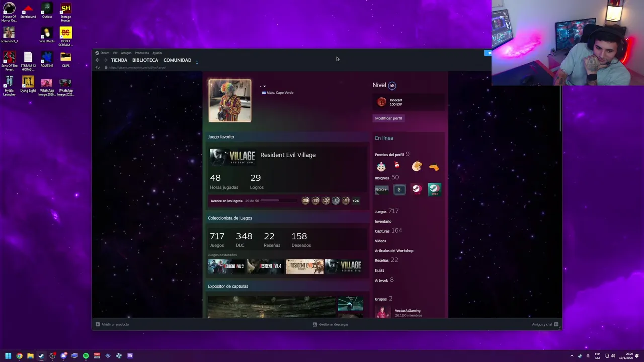
Task: Show hidden system tray icons
Action: pos(572,356)
